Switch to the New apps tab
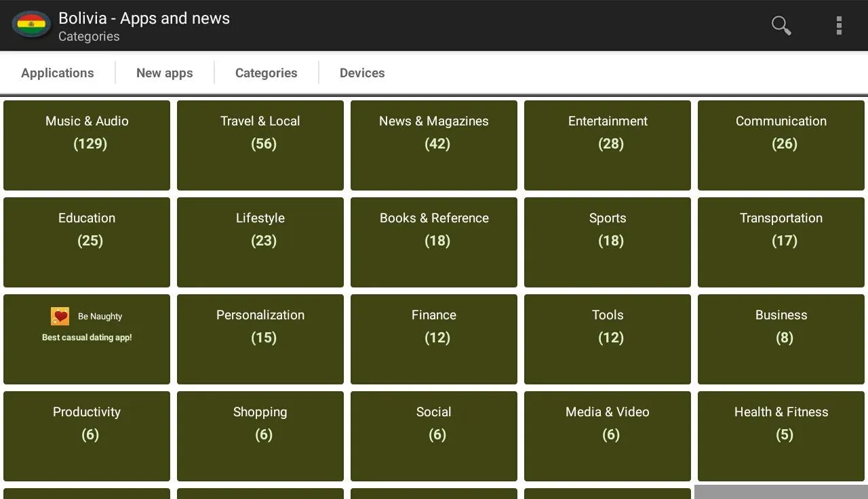The width and height of the screenshot is (868, 499). 165,73
